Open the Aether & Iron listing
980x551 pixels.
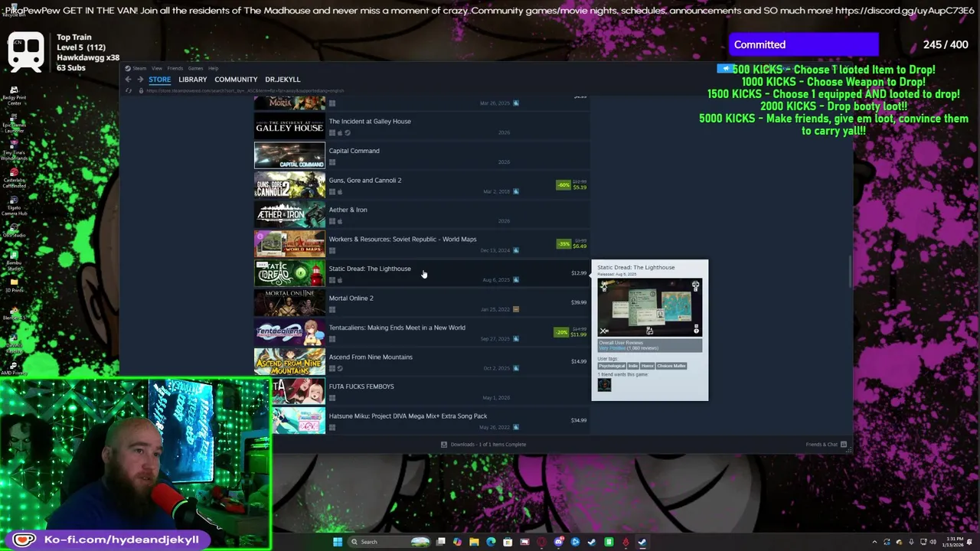pos(422,214)
